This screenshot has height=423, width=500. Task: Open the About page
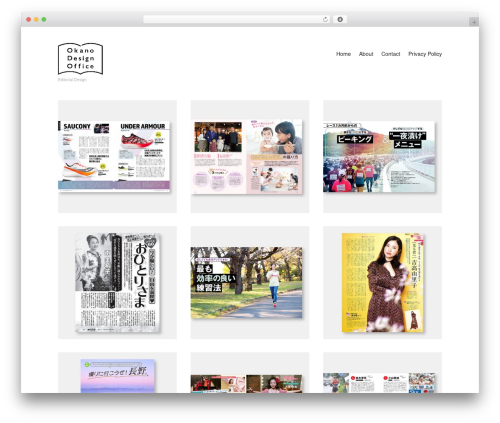click(366, 54)
